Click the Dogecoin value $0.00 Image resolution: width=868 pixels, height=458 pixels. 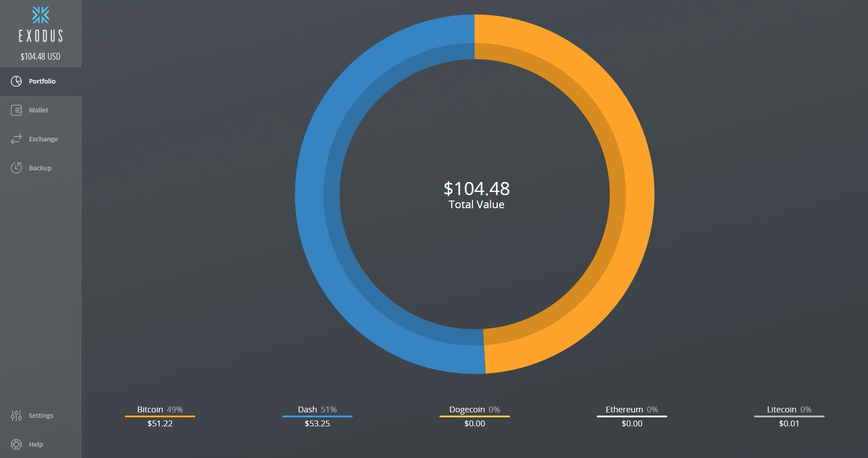pyautogui.click(x=475, y=424)
